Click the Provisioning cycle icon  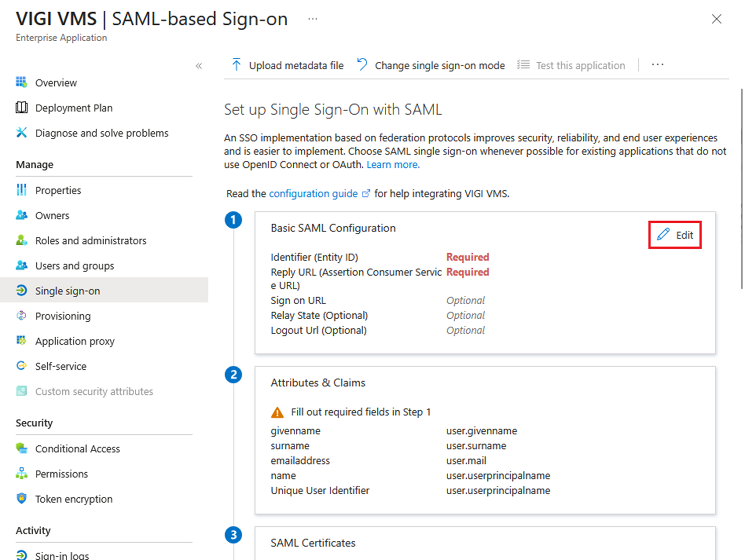pyautogui.click(x=21, y=315)
